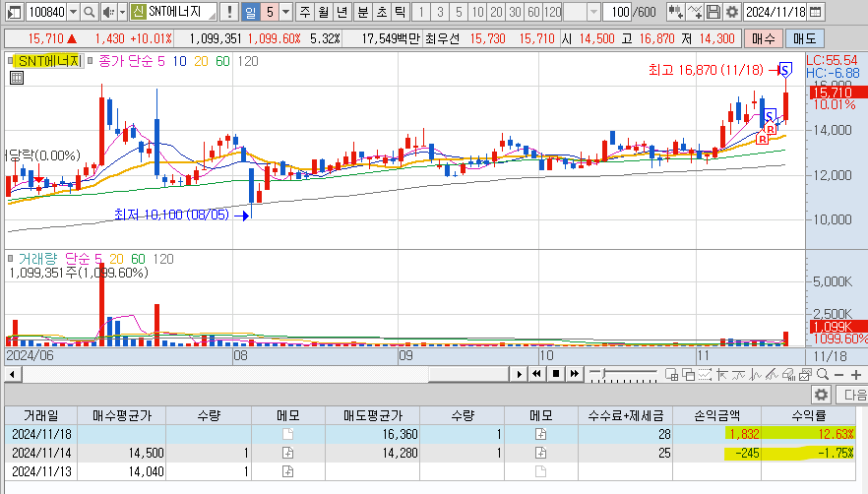Click the 매도 sell button
This screenshot has height=494, width=868.
(x=804, y=38)
